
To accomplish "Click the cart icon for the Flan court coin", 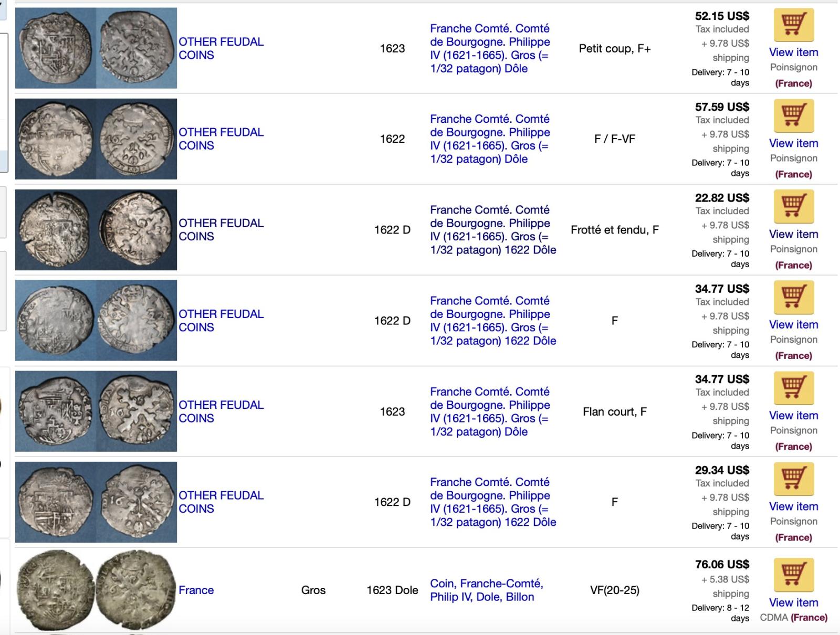I will 793,388.
